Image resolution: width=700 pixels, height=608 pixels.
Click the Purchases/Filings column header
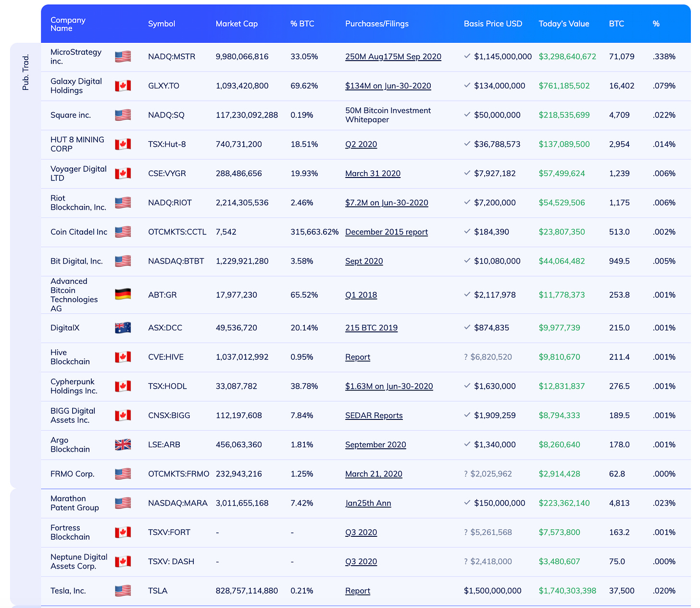click(x=377, y=24)
